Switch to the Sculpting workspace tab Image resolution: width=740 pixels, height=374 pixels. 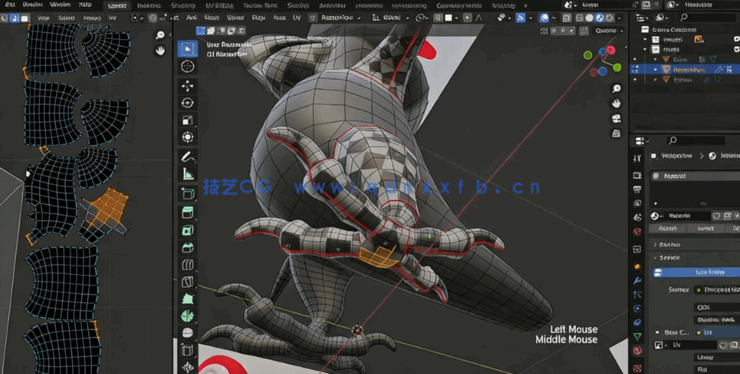click(x=183, y=6)
